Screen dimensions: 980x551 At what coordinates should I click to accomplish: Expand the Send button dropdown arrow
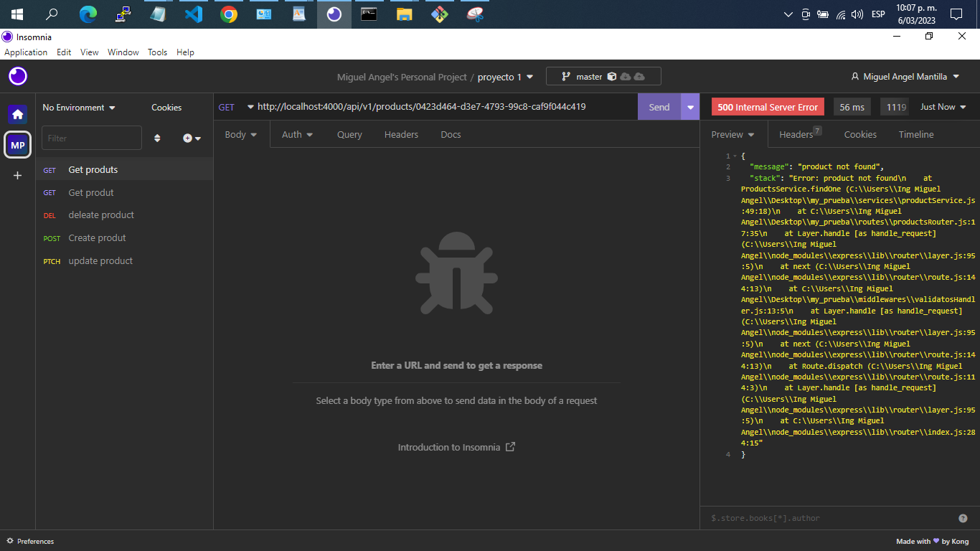pyautogui.click(x=689, y=106)
